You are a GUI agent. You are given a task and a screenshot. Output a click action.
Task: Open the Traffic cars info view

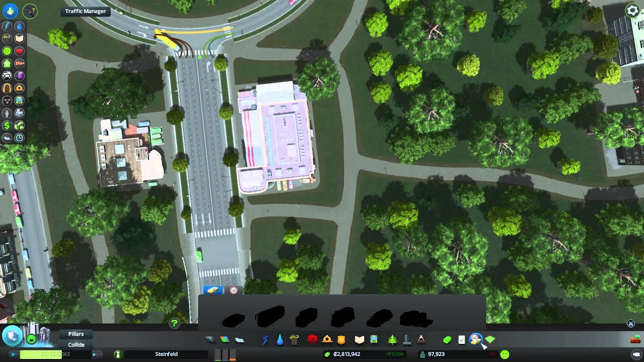pos(7,75)
